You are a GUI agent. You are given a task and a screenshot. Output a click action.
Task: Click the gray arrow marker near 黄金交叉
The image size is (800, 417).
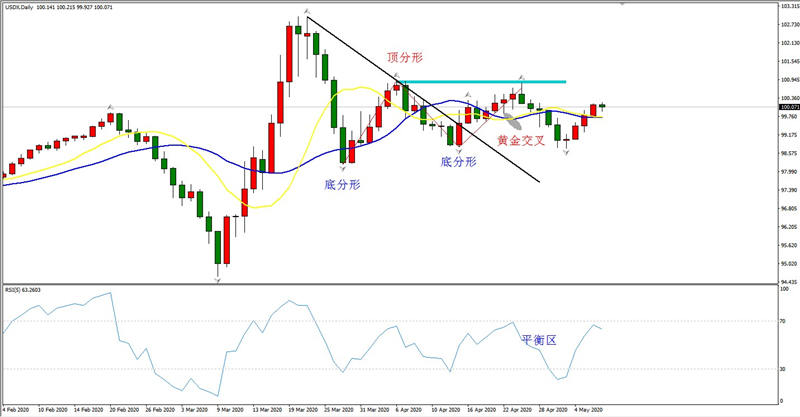[x=513, y=121]
